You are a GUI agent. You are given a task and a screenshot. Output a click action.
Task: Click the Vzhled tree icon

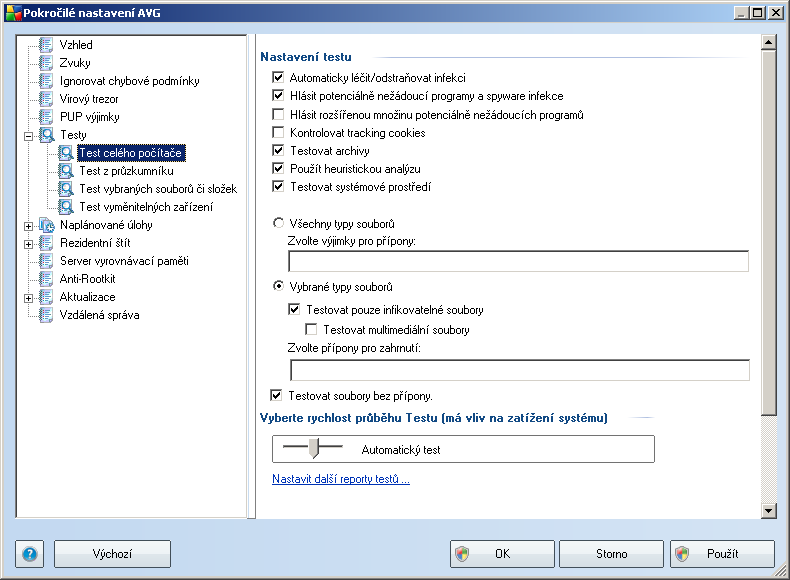[x=46, y=45]
